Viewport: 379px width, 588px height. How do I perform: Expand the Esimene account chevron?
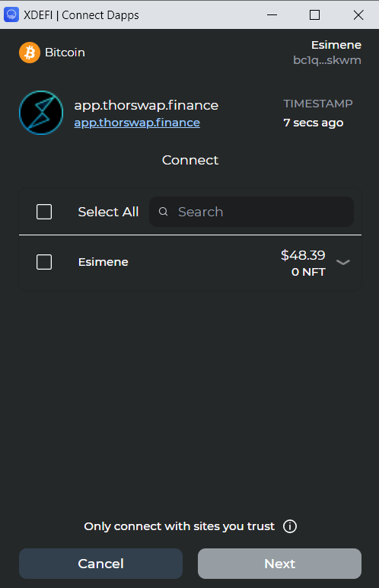pos(343,262)
